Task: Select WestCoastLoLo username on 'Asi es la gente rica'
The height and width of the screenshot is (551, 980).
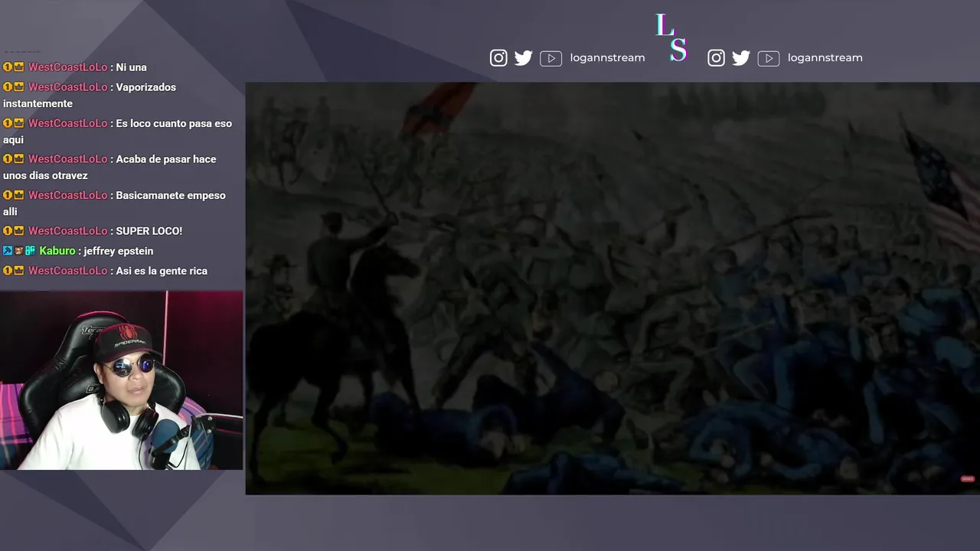Action: point(68,271)
